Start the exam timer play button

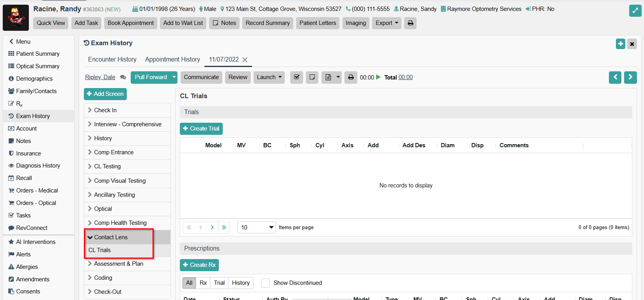(378, 77)
